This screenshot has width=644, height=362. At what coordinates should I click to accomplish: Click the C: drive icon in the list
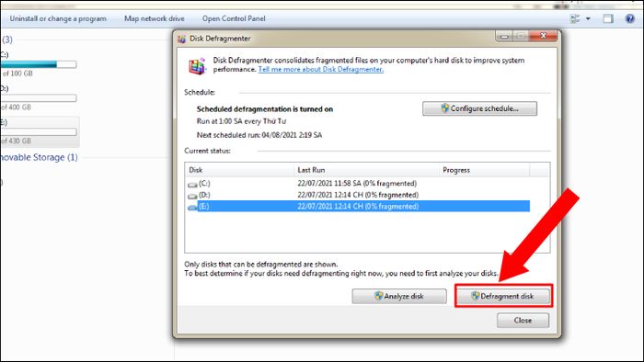(x=192, y=185)
